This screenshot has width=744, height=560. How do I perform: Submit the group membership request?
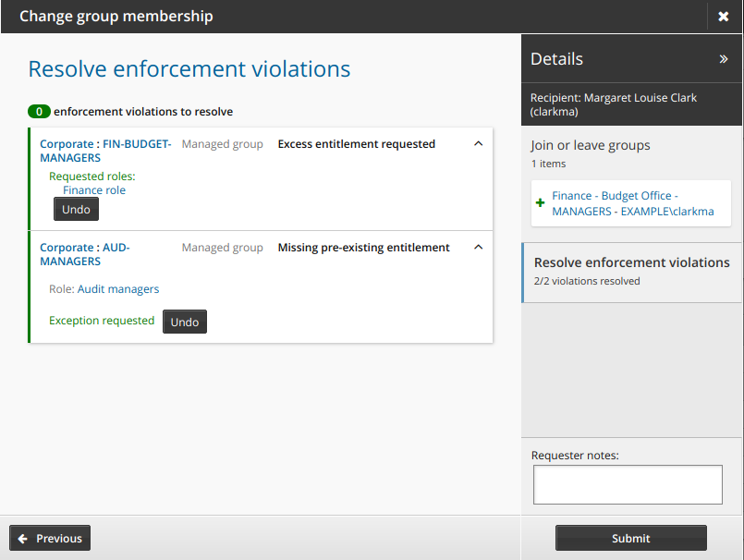tap(630, 539)
